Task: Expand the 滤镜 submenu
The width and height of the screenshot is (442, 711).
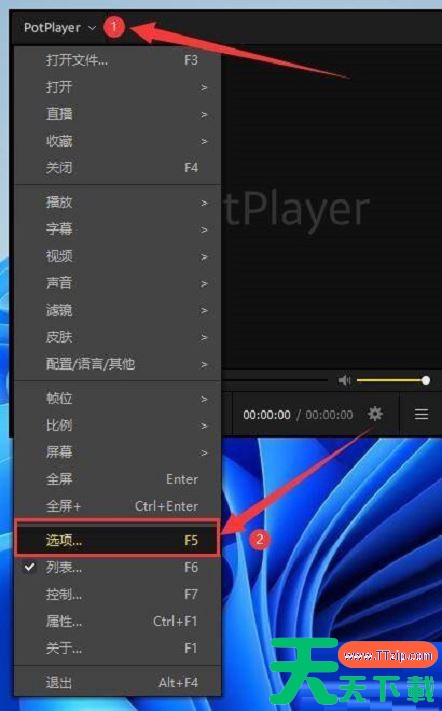Action: pos(118,310)
